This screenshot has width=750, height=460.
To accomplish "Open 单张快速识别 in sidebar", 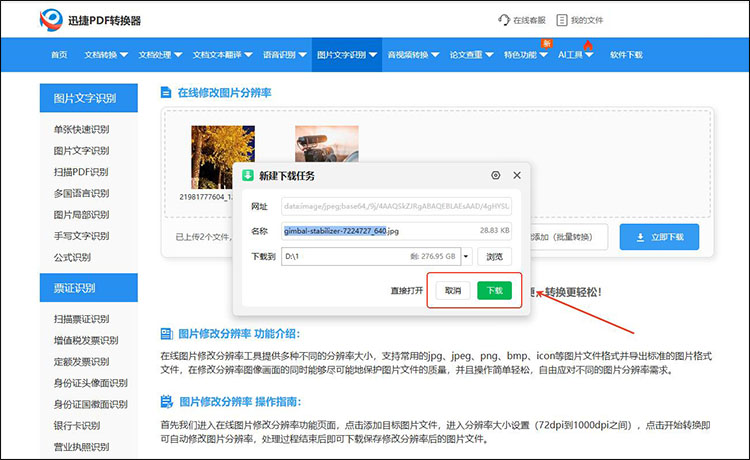I will click(81, 130).
